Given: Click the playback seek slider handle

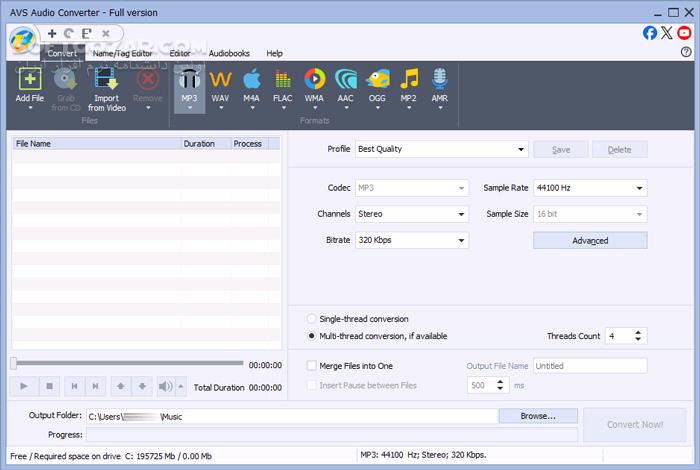Looking at the screenshot, I should [x=13, y=363].
